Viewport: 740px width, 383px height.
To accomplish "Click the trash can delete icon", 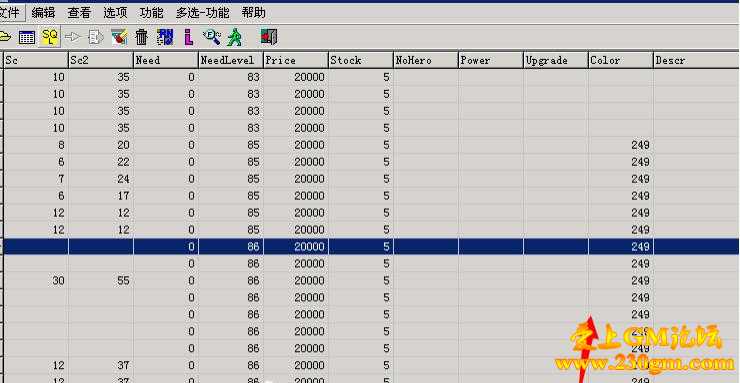I will 141,37.
